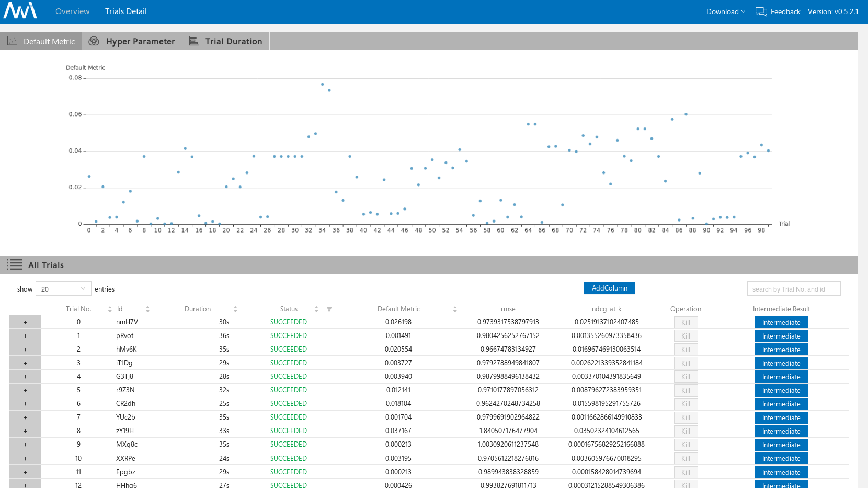Open the Download dropdown menu

(x=726, y=11)
